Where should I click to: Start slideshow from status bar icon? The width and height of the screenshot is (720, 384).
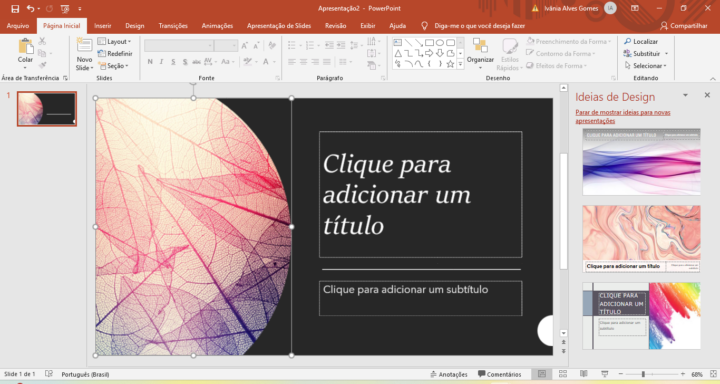[605, 374]
